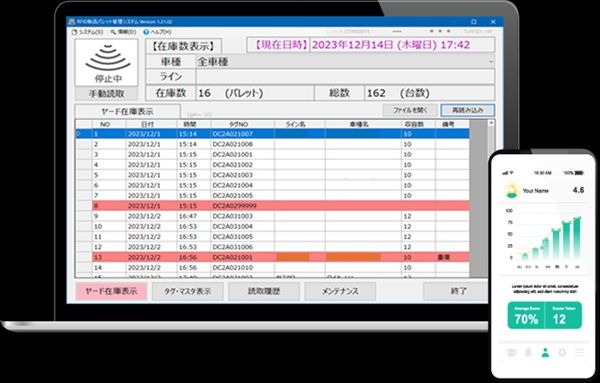Tap the graduation cap icon on the phone
Viewport: 600px width, 383px height.
pyautogui.click(x=511, y=352)
